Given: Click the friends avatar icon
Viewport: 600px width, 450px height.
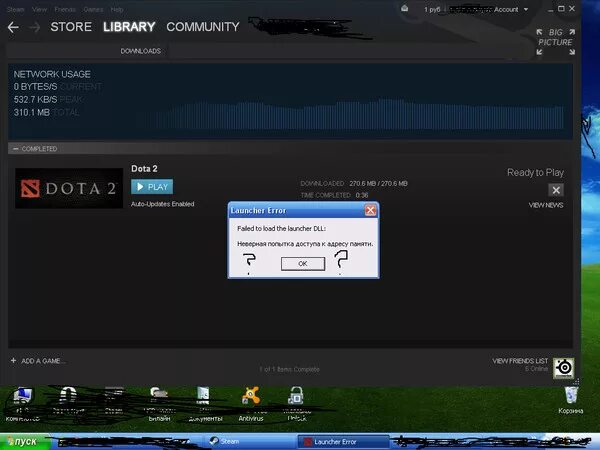Looking at the screenshot, I should pyautogui.click(x=564, y=368).
